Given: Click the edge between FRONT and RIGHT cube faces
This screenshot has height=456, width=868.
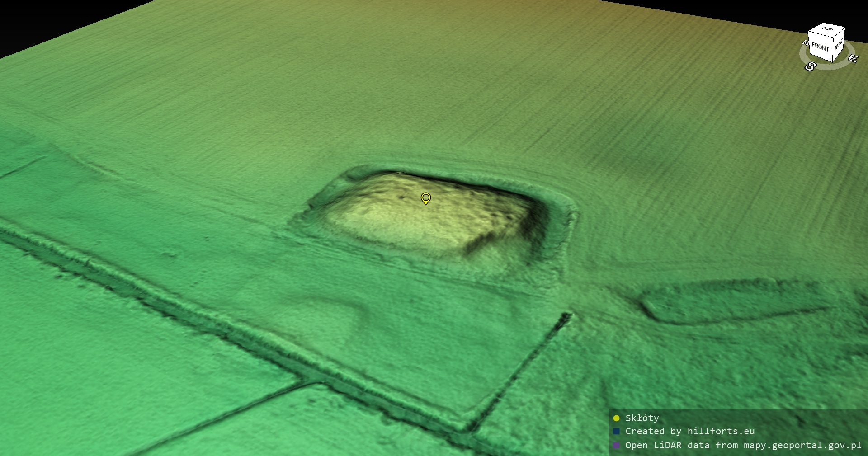Looking at the screenshot, I should coord(833,47).
